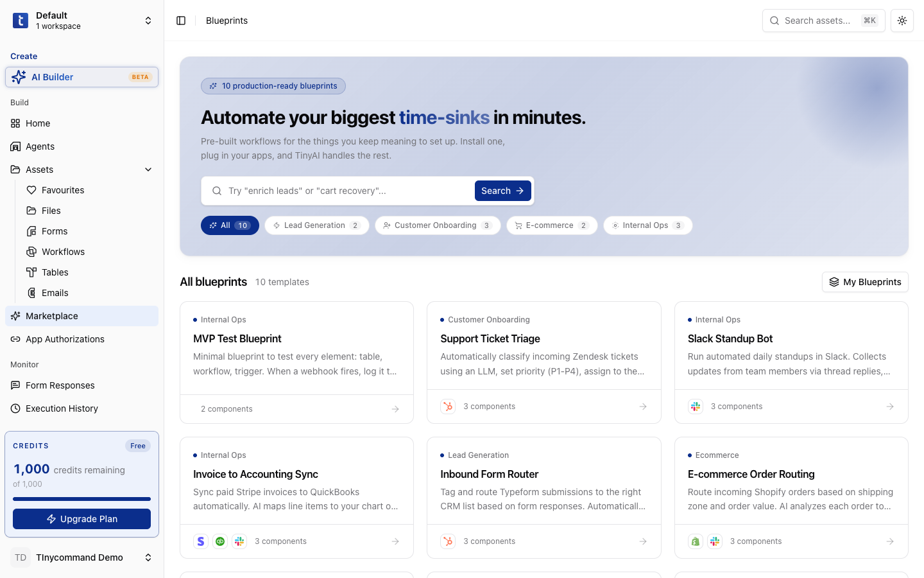
Task: Click the TinyAI logo icon
Action: click(21, 21)
